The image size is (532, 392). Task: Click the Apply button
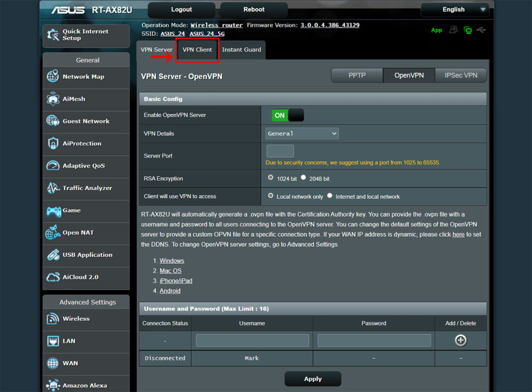(312, 379)
